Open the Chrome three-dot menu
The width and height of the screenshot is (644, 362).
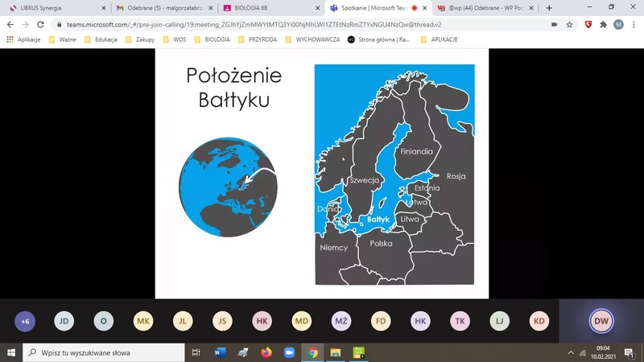[x=634, y=25]
